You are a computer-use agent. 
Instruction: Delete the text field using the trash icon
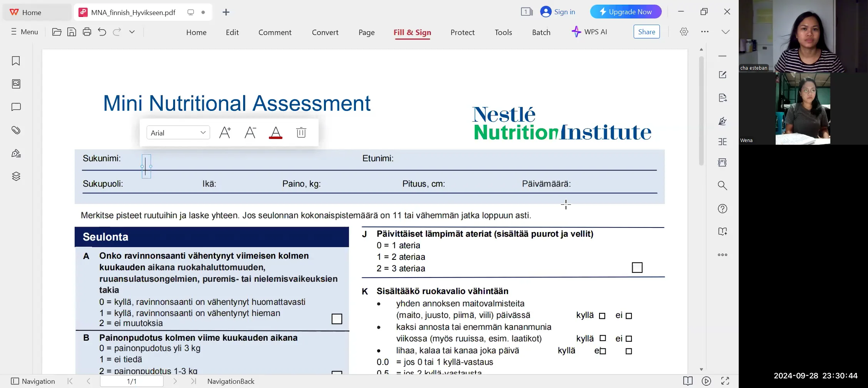coord(301,132)
